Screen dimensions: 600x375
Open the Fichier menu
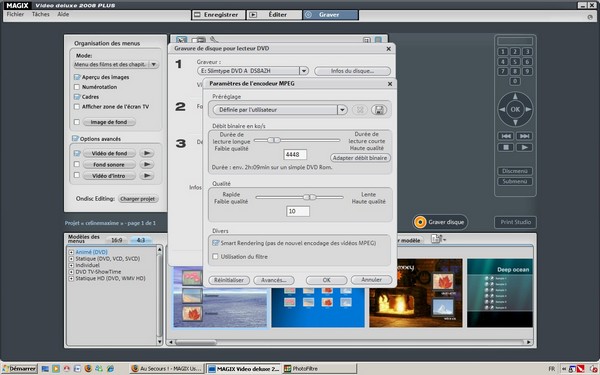click(15, 14)
